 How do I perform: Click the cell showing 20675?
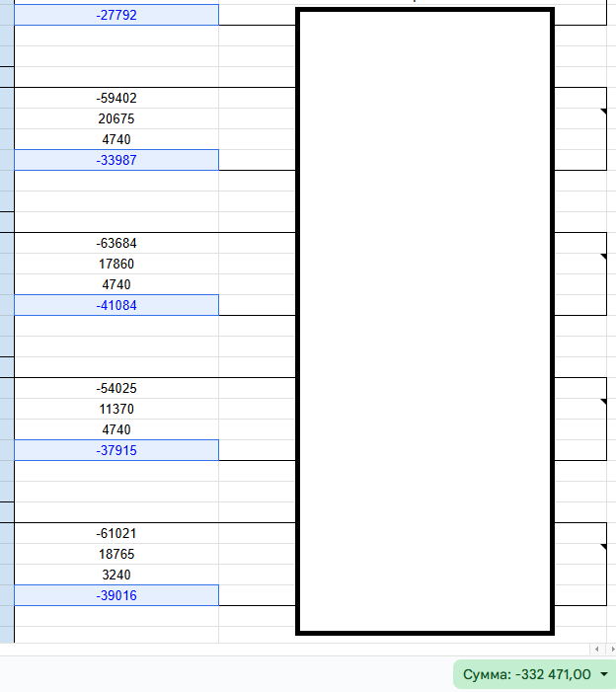(116, 118)
